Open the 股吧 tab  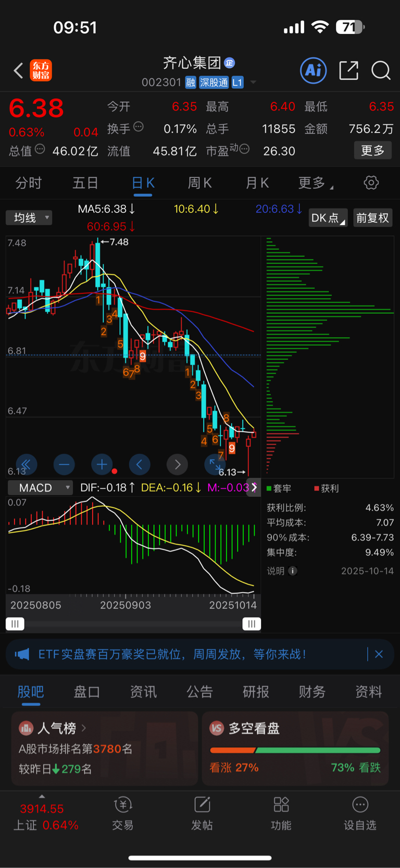[x=31, y=692]
